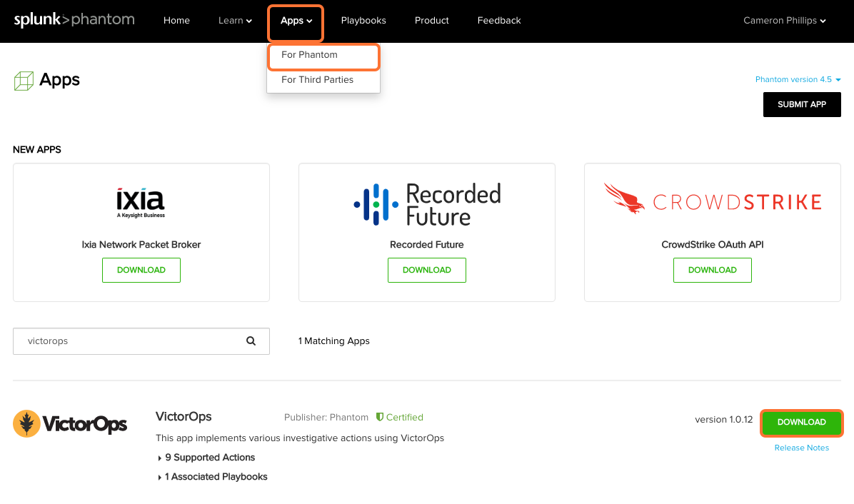Screen dimensions: 854x504
Task: Click the green Certified badge next to VictorOps
Action: pos(399,417)
